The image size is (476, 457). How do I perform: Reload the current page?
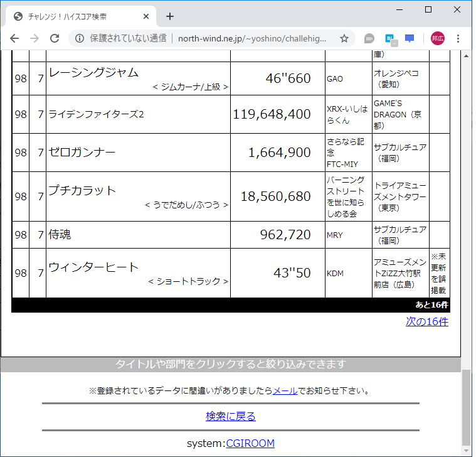click(55, 38)
